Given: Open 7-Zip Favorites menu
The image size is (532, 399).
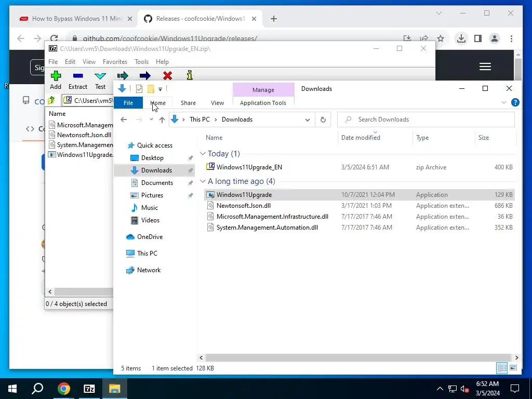Looking at the screenshot, I should (x=115, y=62).
